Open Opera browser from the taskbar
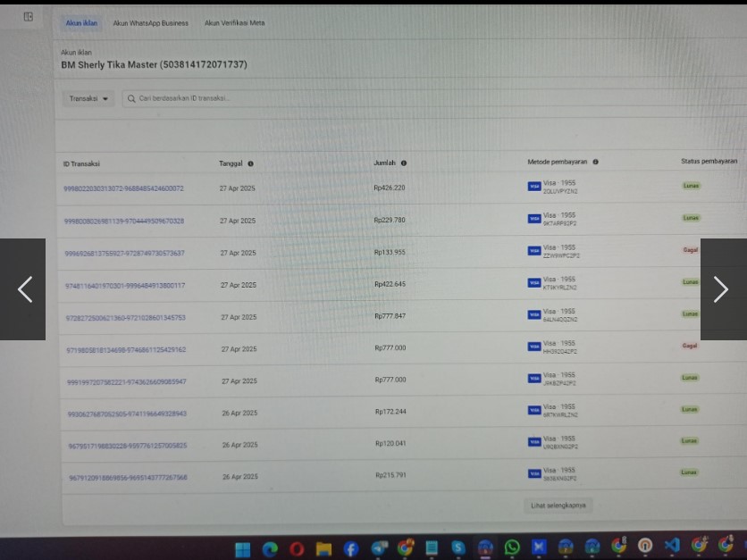The width and height of the screenshot is (747, 560). coord(296,548)
